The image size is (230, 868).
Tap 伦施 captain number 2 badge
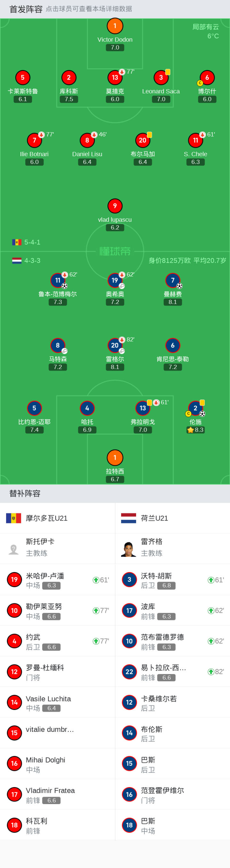(195, 408)
